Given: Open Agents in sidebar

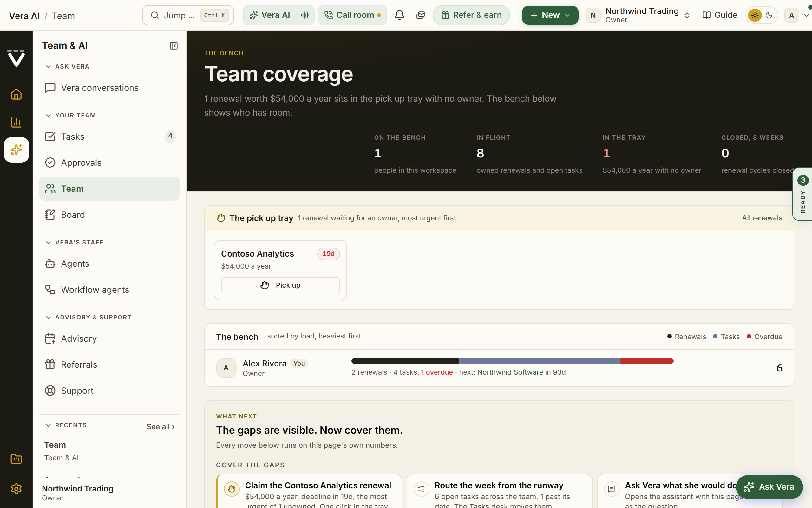Looking at the screenshot, I should pos(109,264).
